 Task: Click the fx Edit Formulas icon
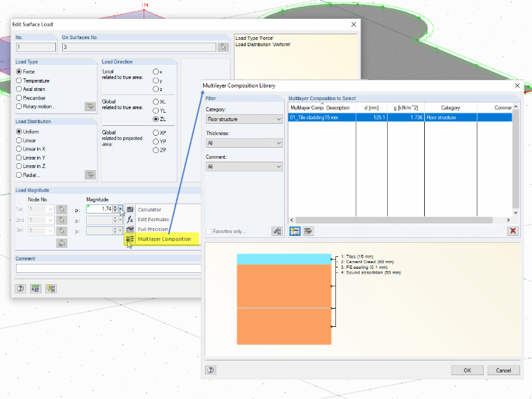tap(130, 220)
